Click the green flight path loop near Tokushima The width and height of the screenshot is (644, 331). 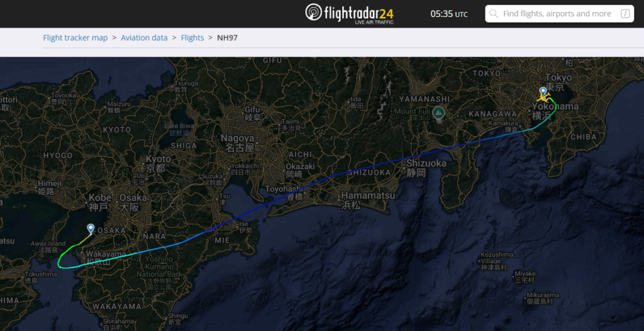pos(61,258)
